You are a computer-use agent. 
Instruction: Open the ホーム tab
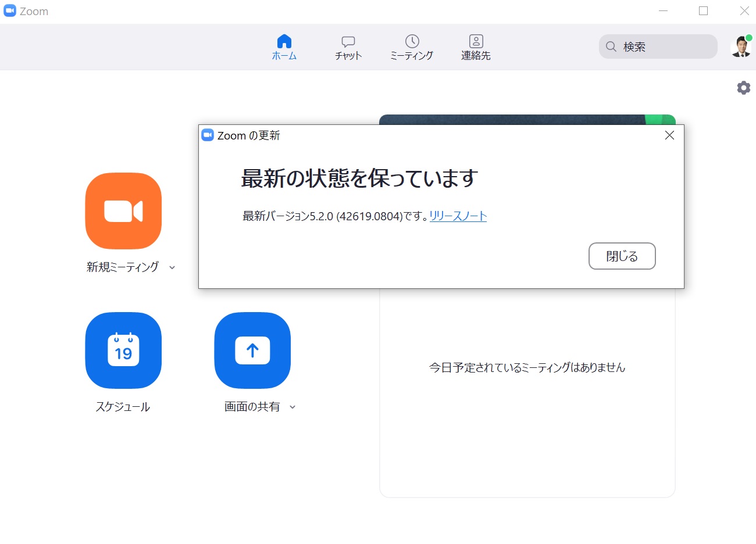click(x=284, y=47)
